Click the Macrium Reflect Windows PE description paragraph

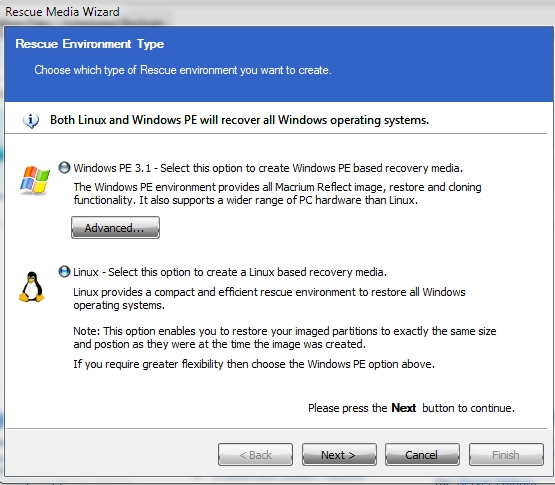coord(277,194)
